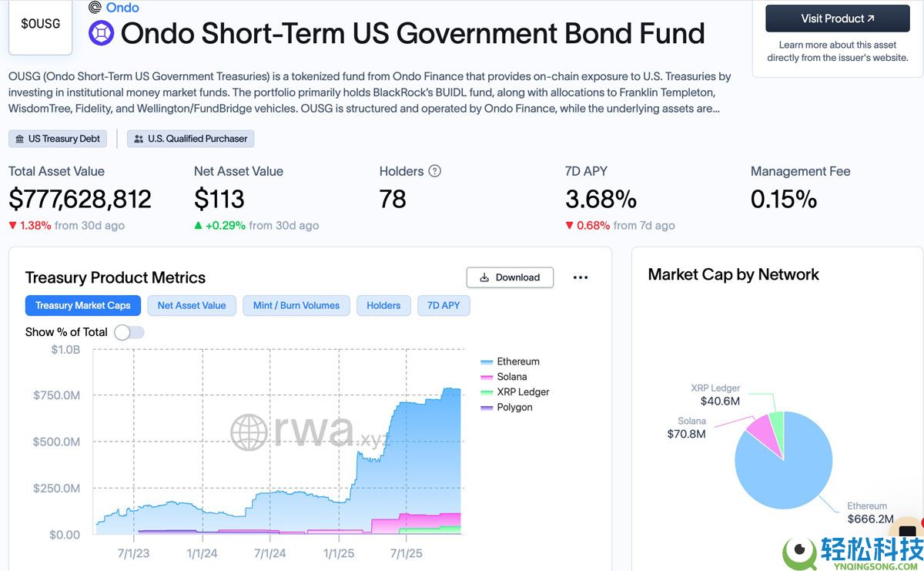
Task: Open the three-dot more options menu
Action: [581, 277]
